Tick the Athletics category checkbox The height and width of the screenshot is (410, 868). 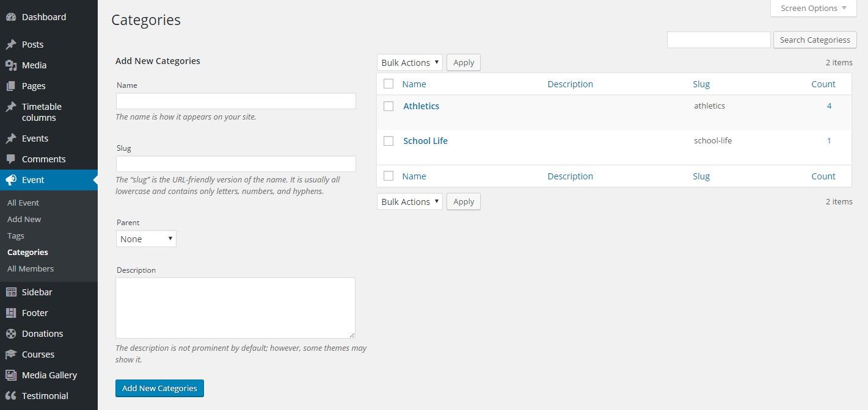[x=388, y=106]
